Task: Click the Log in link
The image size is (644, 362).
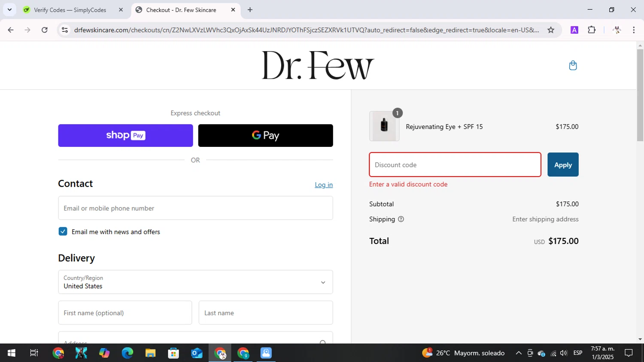Action: pos(324,185)
